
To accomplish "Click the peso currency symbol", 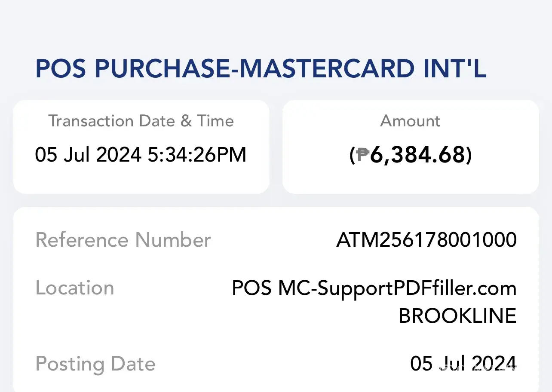I will pos(363,155).
